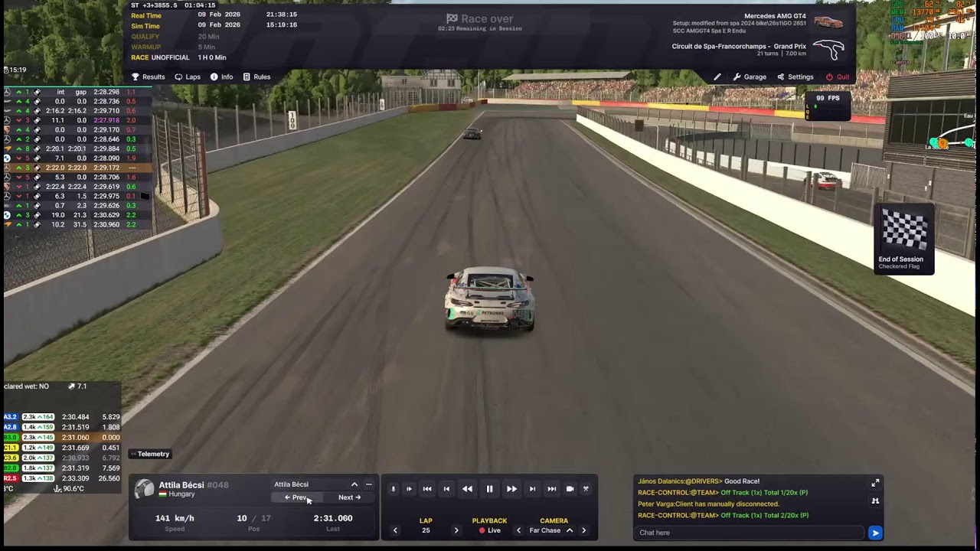
Task: Click the 2:27.918 purple lap time
Action: click(106, 120)
